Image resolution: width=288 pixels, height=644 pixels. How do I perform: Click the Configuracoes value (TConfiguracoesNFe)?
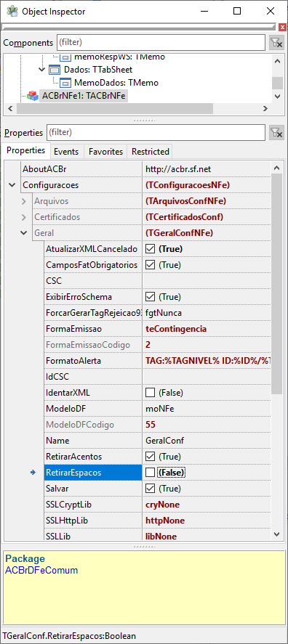point(188,185)
